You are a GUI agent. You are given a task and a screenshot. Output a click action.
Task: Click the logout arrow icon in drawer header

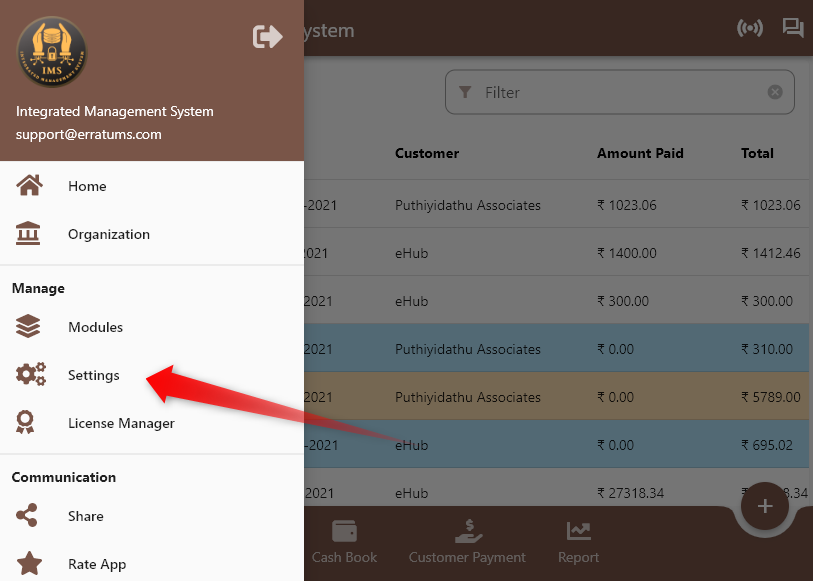coord(268,37)
